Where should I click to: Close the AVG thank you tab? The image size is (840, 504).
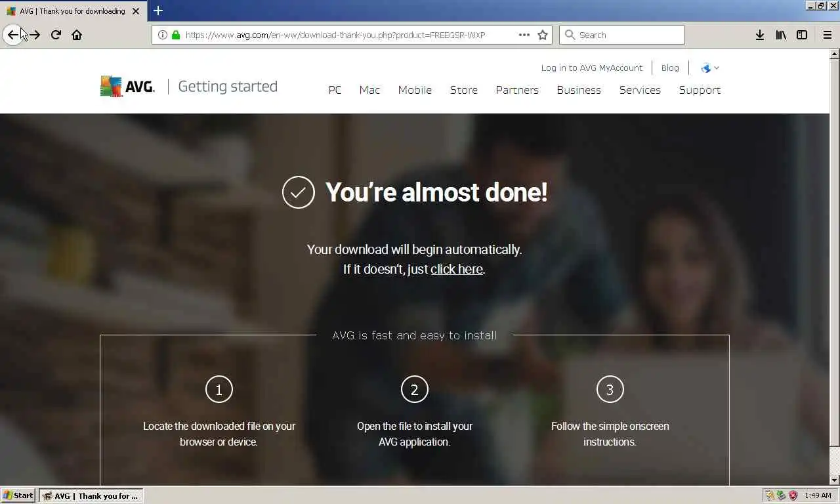136,11
